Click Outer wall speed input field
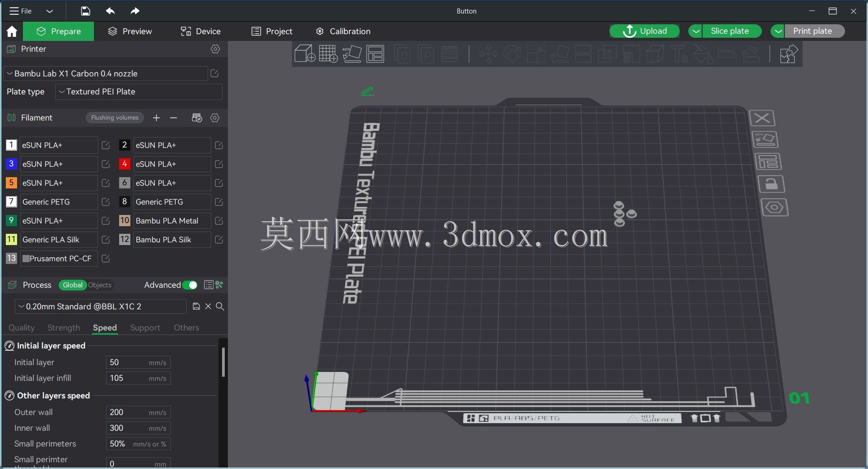868x469 pixels. point(138,412)
